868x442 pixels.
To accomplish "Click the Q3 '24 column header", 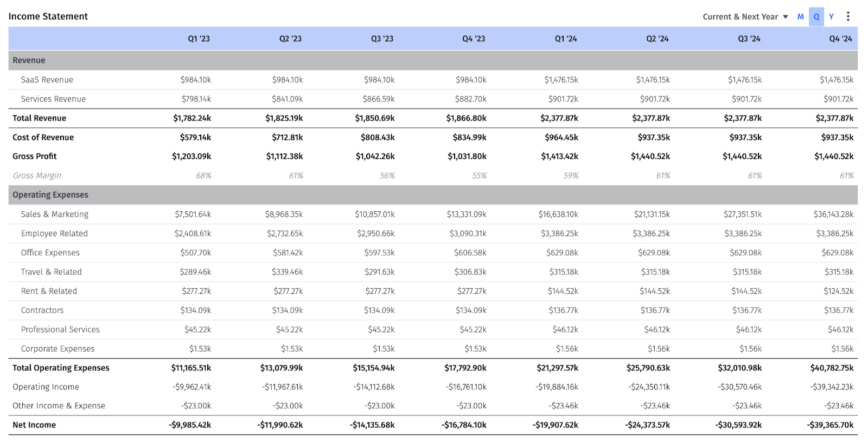I will [749, 39].
